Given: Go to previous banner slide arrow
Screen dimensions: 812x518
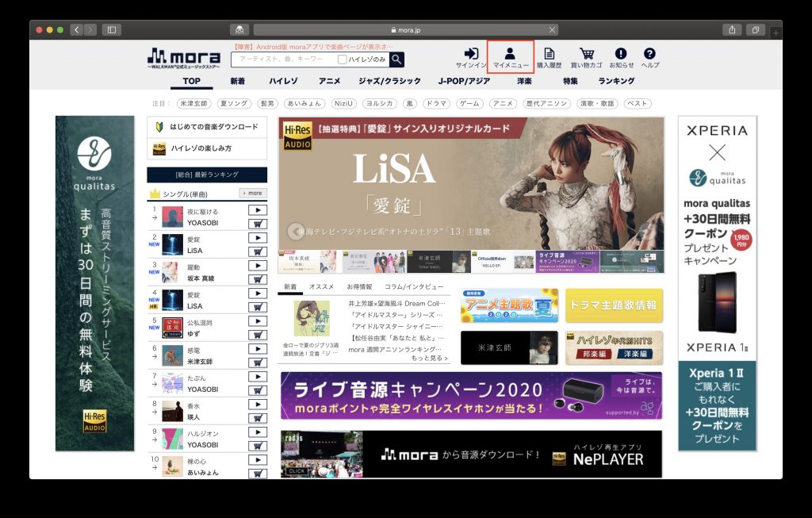Looking at the screenshot, I should point(296,231).
